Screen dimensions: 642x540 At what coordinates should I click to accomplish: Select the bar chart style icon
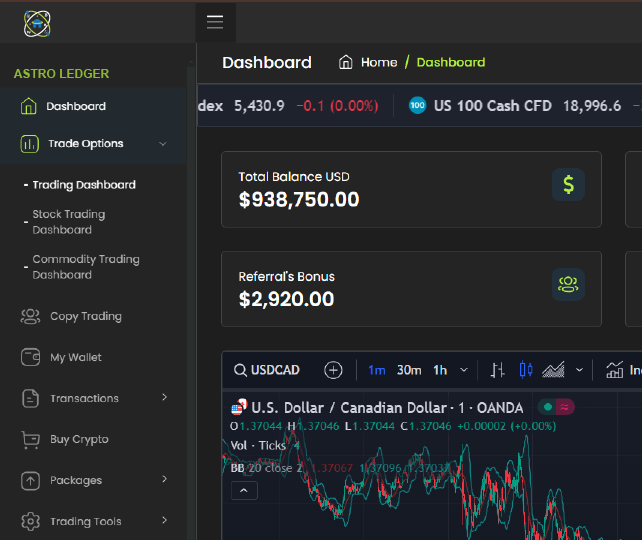(497, 370)
